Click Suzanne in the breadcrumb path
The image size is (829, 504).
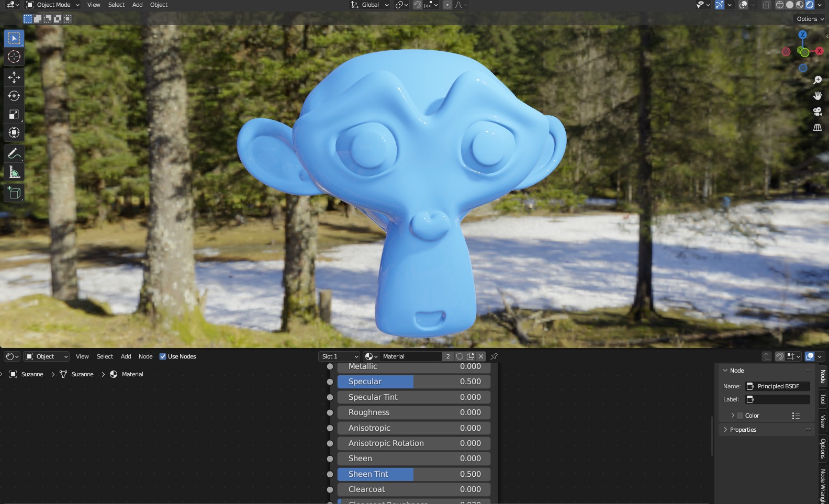pyautogui.click(x=32, y=374)
